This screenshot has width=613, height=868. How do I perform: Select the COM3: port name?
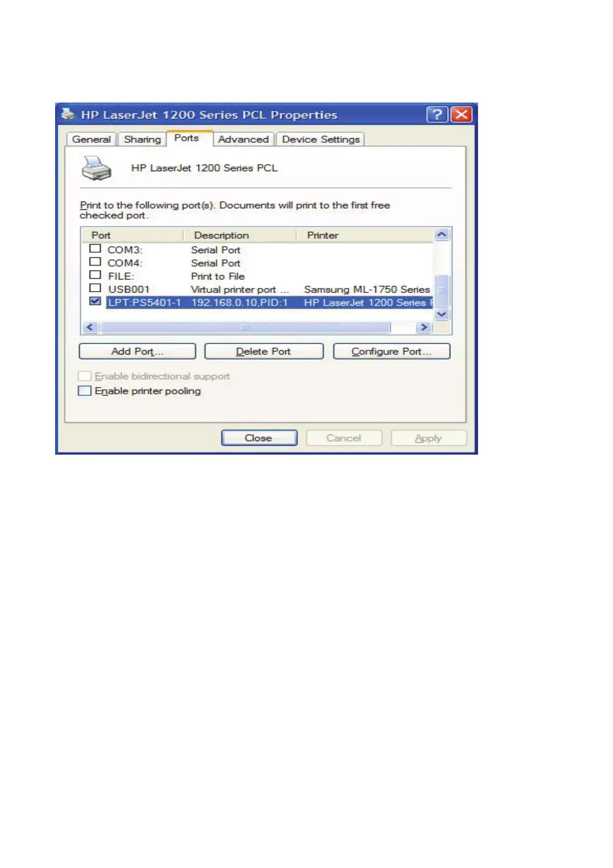pos(125,250)
